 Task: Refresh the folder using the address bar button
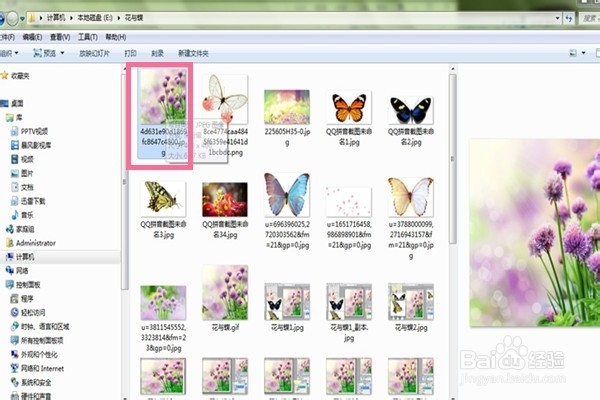[x=569, y=18]
